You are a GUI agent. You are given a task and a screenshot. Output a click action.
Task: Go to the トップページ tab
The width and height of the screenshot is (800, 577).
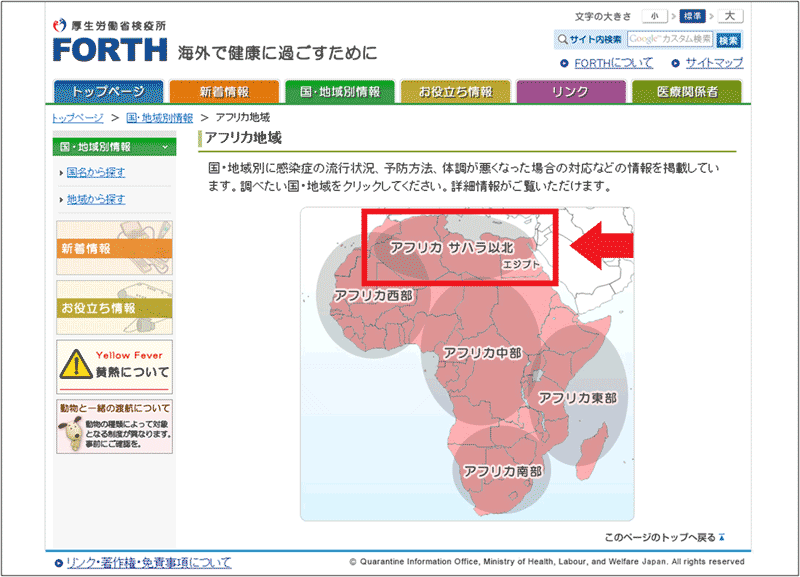point(108,92)
